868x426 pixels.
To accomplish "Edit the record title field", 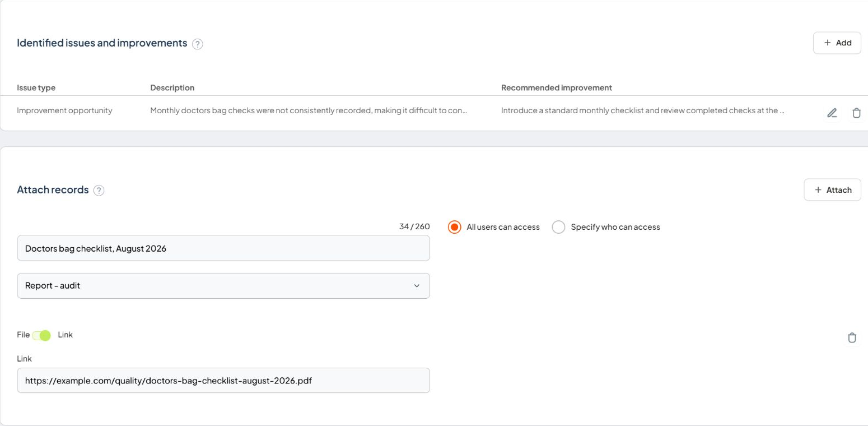I will (x=223, y=248).
